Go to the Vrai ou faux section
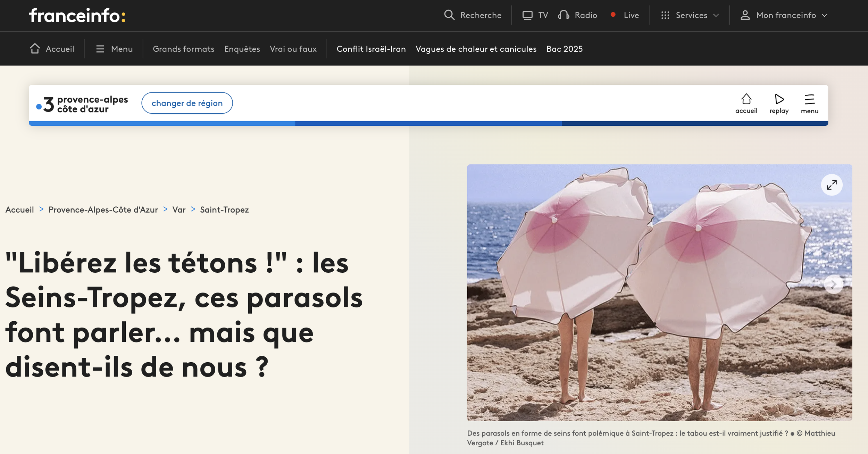 pos(293,49)
